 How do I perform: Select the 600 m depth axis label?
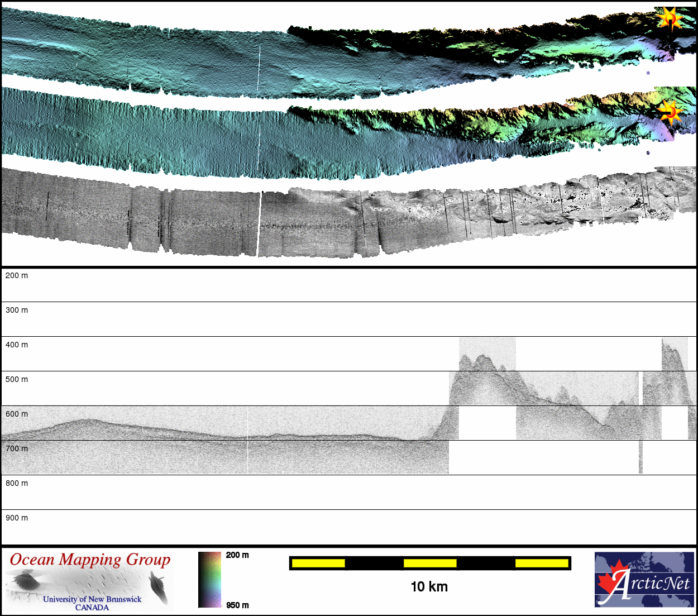click(17, 414)
